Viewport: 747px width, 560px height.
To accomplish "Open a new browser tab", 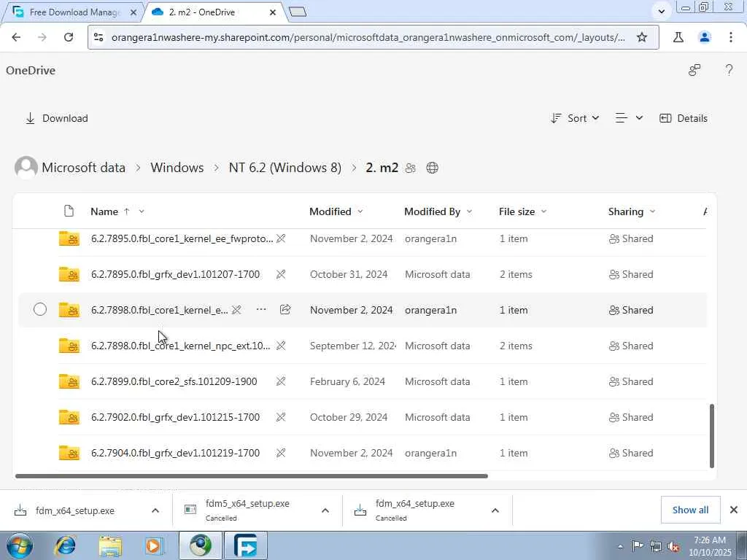I will pyautogui.click(x=298, y=12).
